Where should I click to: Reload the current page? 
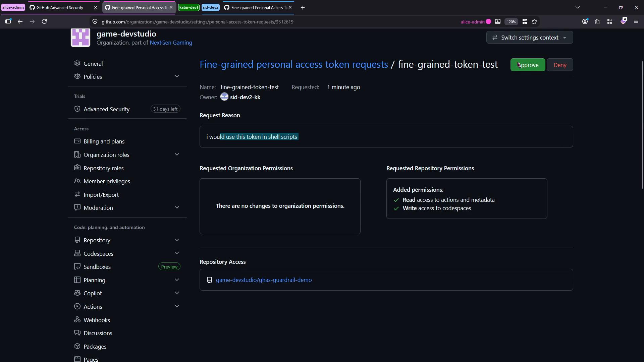[x=44, y=21]
